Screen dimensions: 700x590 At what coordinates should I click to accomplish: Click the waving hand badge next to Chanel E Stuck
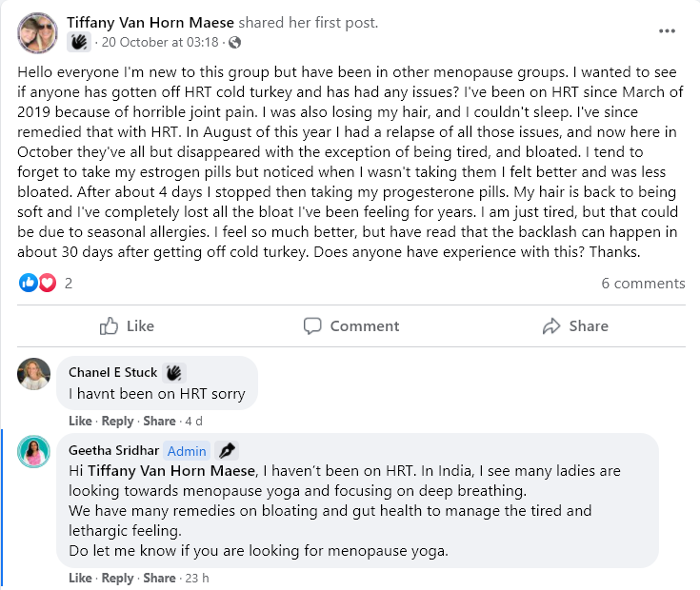[173, 372]
